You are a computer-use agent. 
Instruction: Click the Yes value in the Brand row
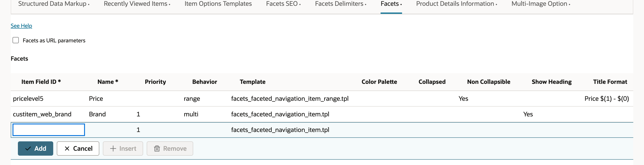click(528, 114)
